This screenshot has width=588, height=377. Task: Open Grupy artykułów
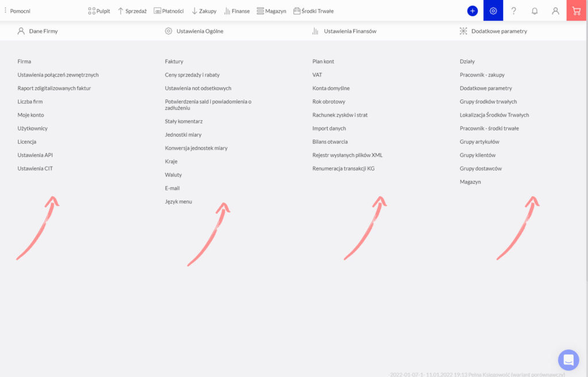(479, 141)
